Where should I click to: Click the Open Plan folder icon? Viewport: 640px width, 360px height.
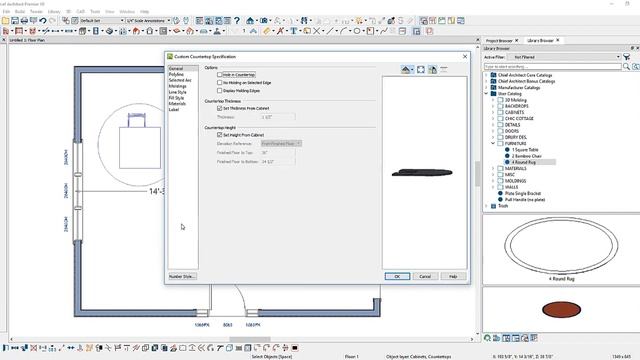(5, 20)
